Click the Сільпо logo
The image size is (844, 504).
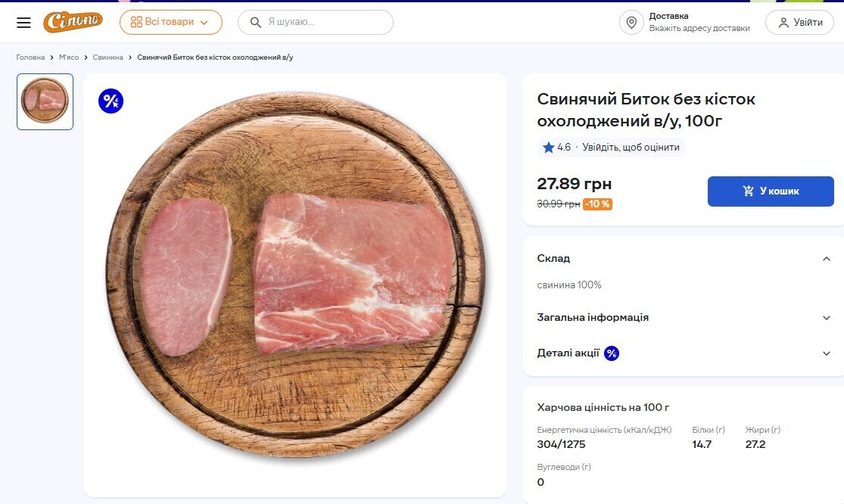coord(73,22)
